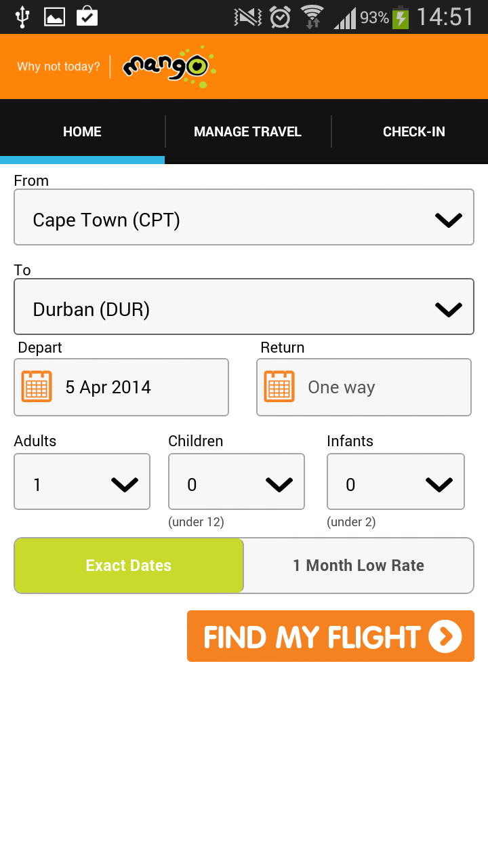Screen dimensions: 488x868
Task: Tap the Mango airline logo
Action: point(169,66)
